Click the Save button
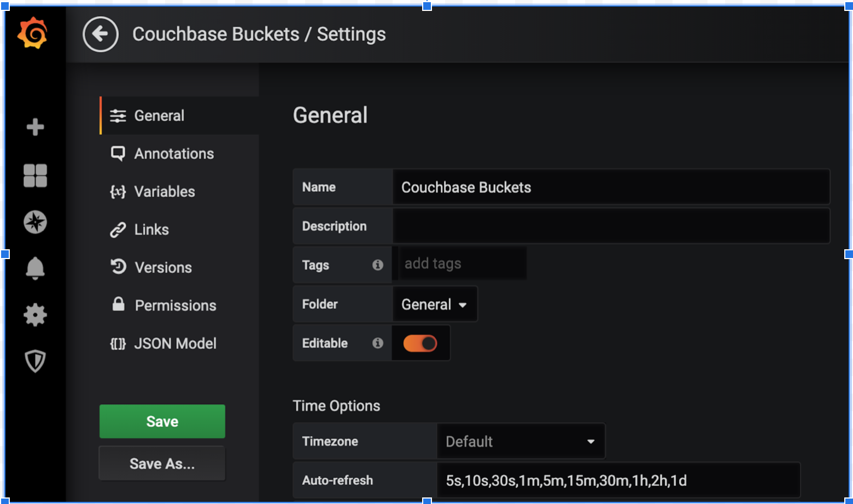This screenshot has height=504, width=853. coord(161,421)
